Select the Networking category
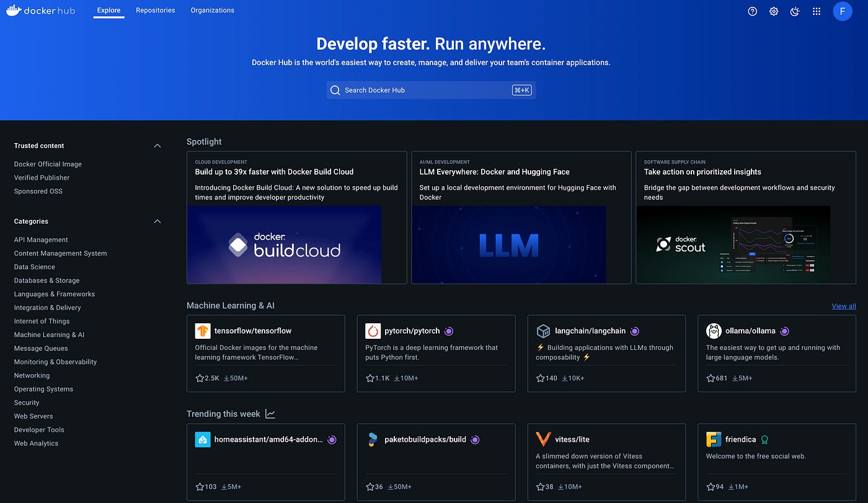This screenshot has height=503, width=868. point(32,376)
